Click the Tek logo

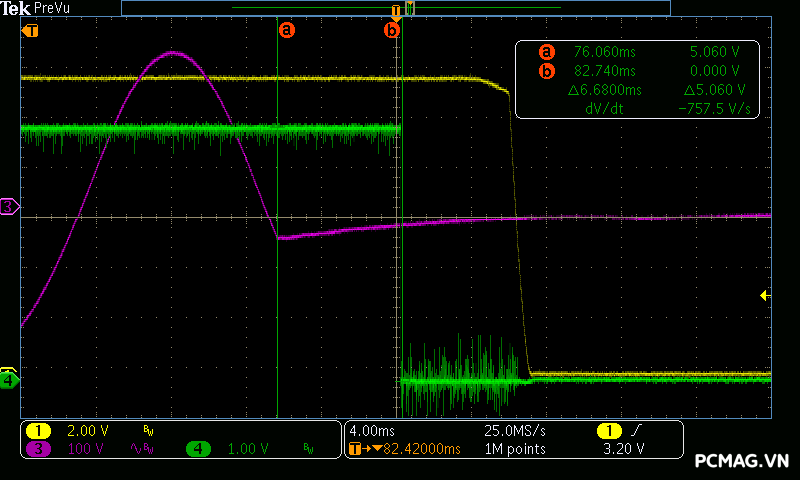point(16,8)
